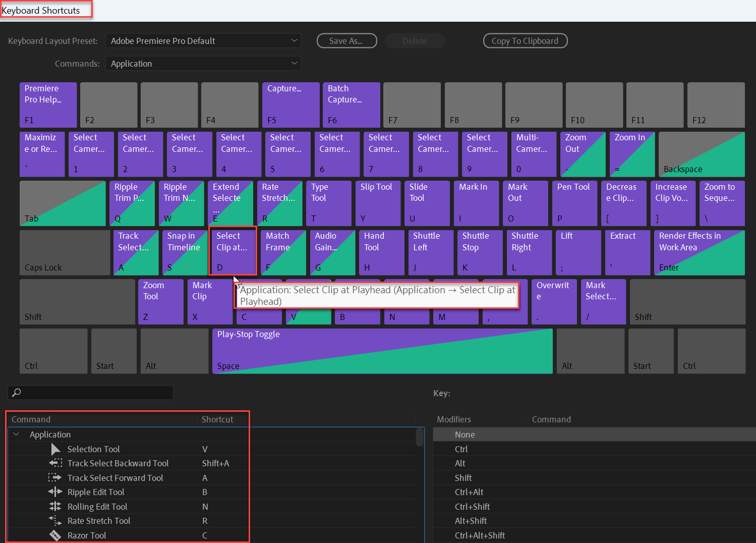Click the Track Select Forward Tool icon
Viewport: 756px width, 543px height.
[x=55, y=477]
